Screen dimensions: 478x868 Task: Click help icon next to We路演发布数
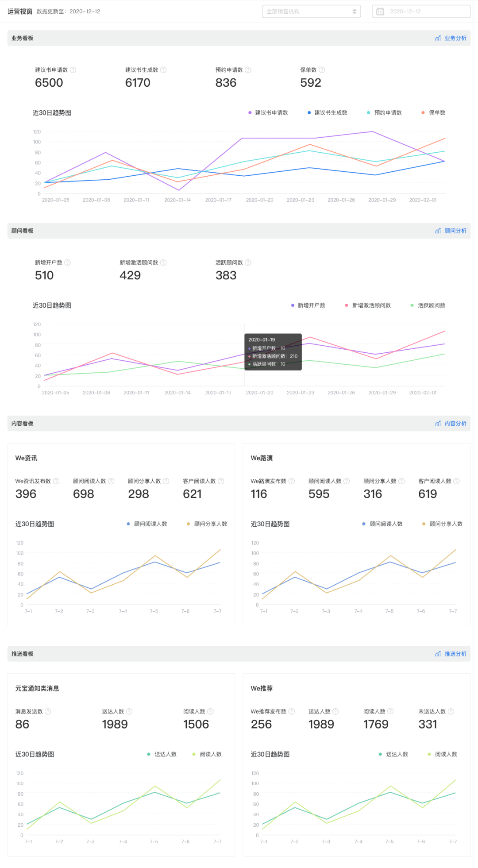(292, 481)
